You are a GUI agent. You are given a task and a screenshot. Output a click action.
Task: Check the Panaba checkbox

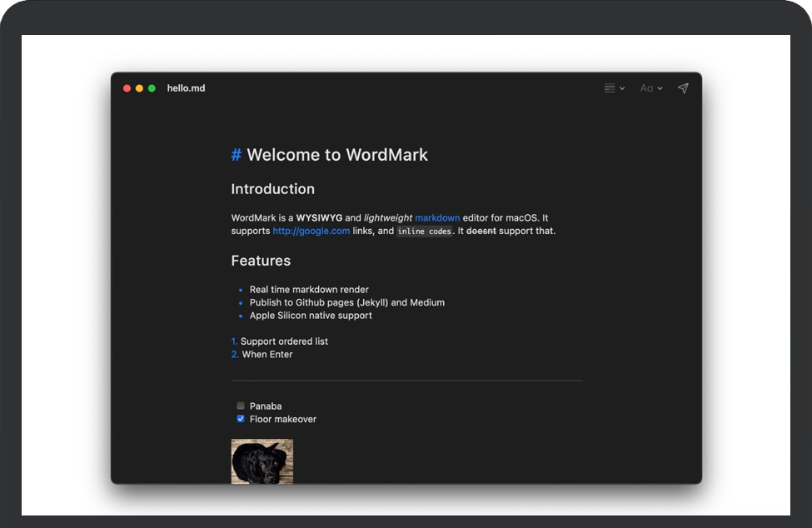241,406
